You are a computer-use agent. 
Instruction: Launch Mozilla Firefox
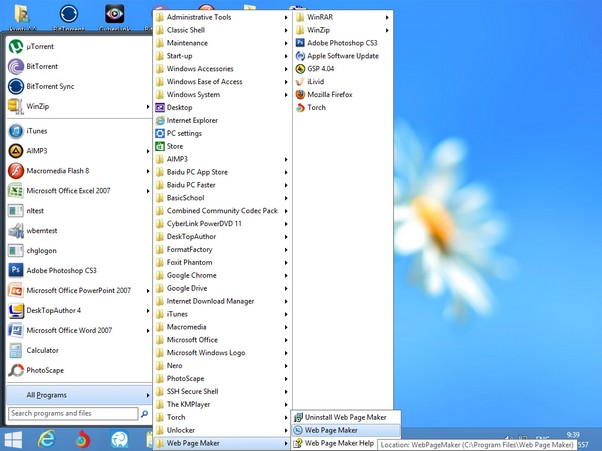343,94
